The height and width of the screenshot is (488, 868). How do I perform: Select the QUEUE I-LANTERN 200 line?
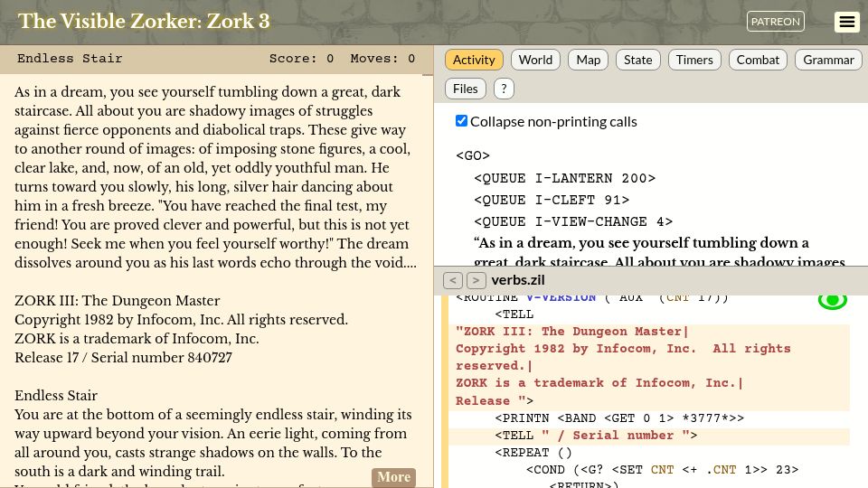pos(564,178)
